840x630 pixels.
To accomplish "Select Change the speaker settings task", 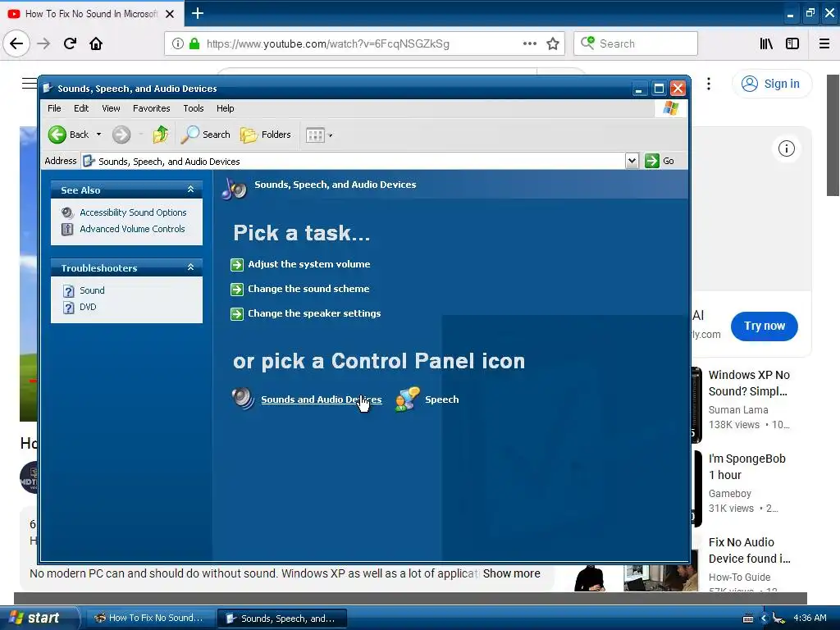I will pyautogui.click(x=314, y=313).
